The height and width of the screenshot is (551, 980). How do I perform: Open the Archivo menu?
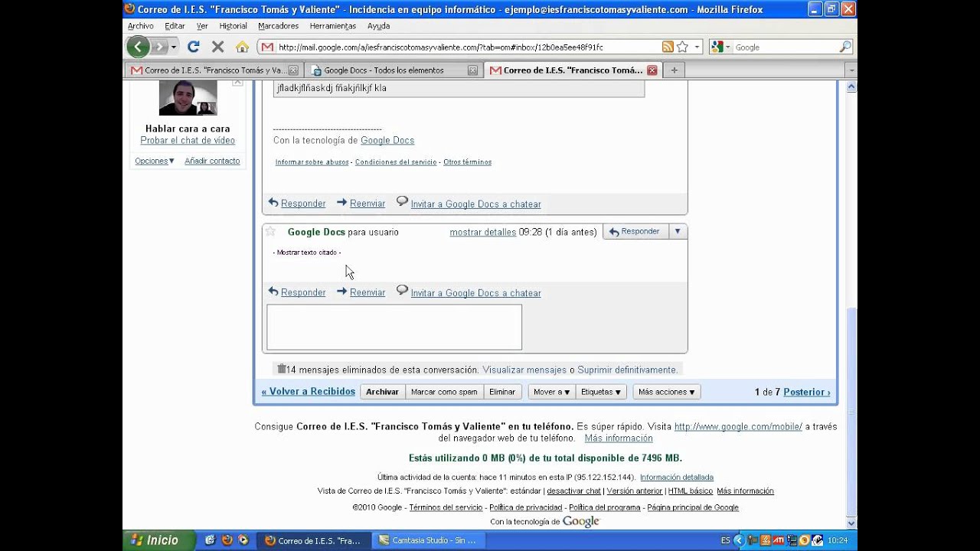141,26
